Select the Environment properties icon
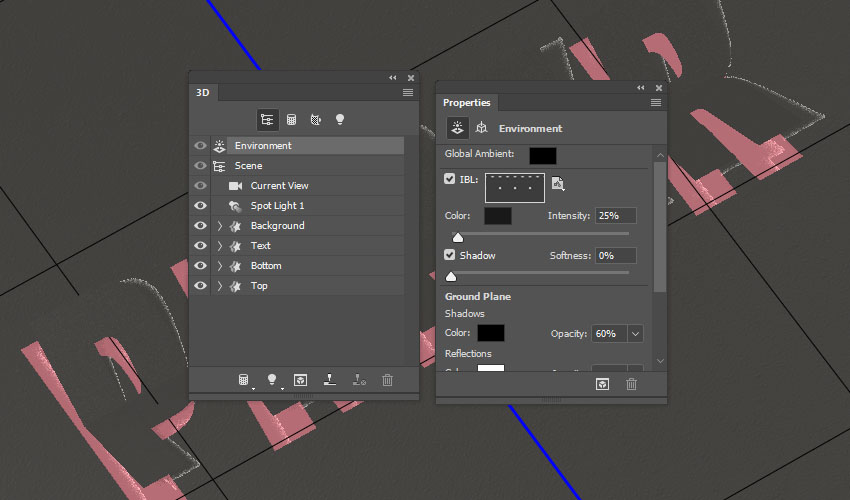850x500 pixels. (458, 129)
